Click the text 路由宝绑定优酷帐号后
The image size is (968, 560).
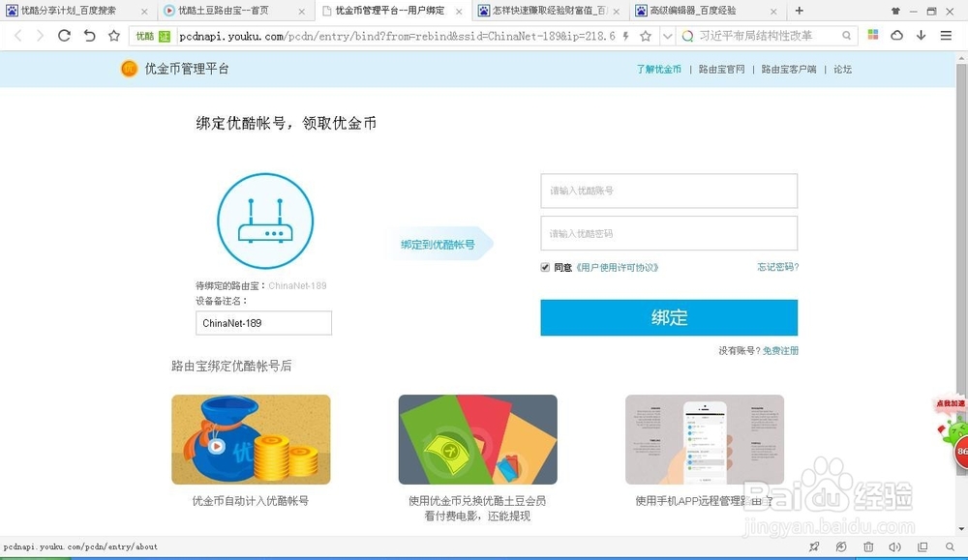coord(231,366)
